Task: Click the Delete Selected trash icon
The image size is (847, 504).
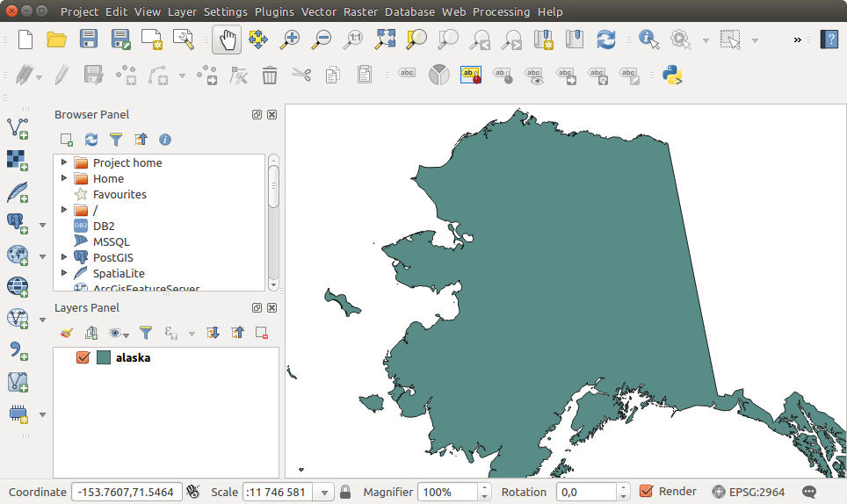Action: [x=270, y=76]
